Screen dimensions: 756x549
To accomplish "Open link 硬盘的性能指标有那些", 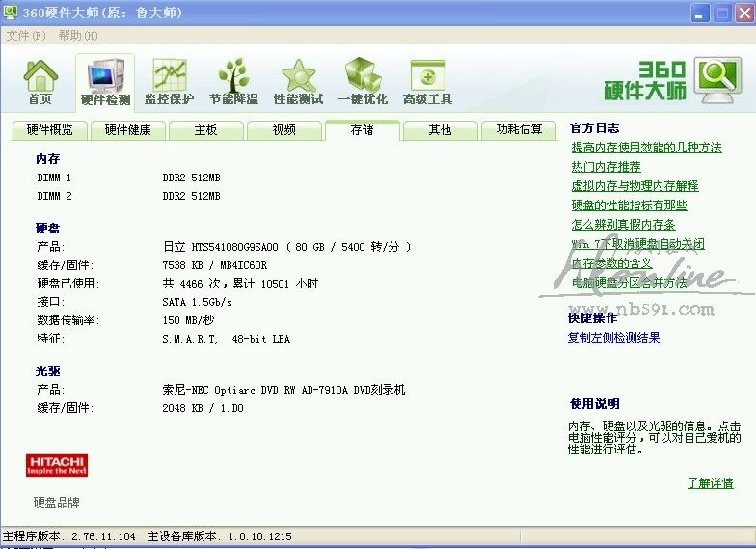I will 629,206.
